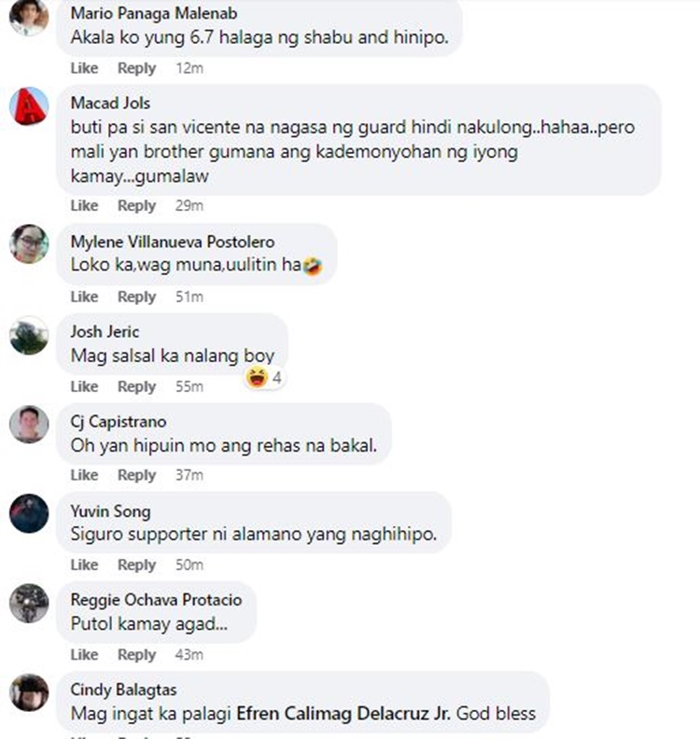700x739 pixels.
Task: Open tagged Efren Calimag Delacruz Jr. profile
Action: tap(343, 714)
